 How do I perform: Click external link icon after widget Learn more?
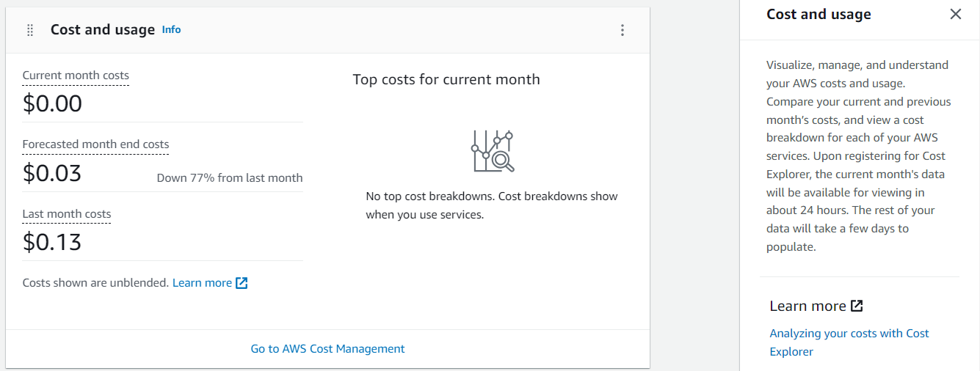point(242,283)
